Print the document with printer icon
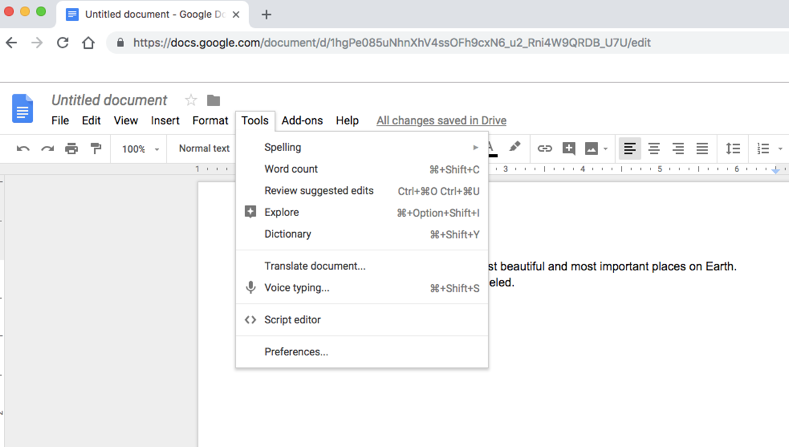Image resolution: width=789 pixels, height=447 pixels. [x=71, y=148]
